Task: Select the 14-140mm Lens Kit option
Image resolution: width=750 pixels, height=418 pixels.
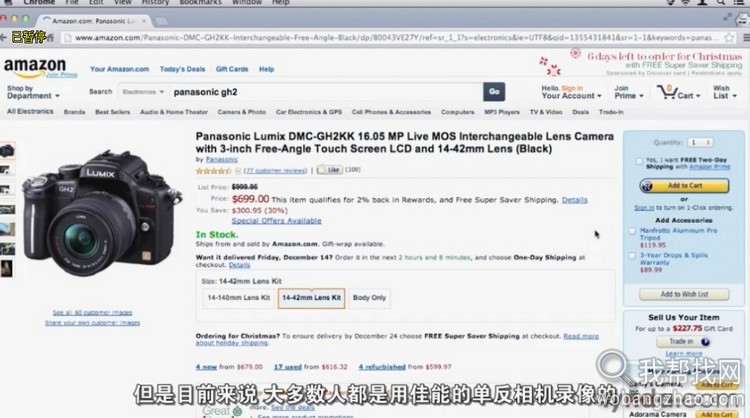Action: click(x=239, y=298)
